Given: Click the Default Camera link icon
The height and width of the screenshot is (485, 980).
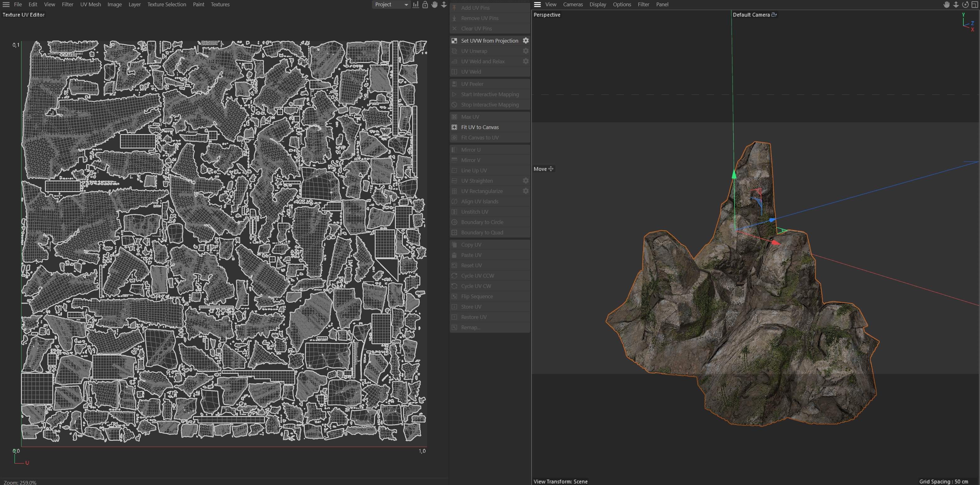Looking at the screenshot, I should tap(774, 14).
